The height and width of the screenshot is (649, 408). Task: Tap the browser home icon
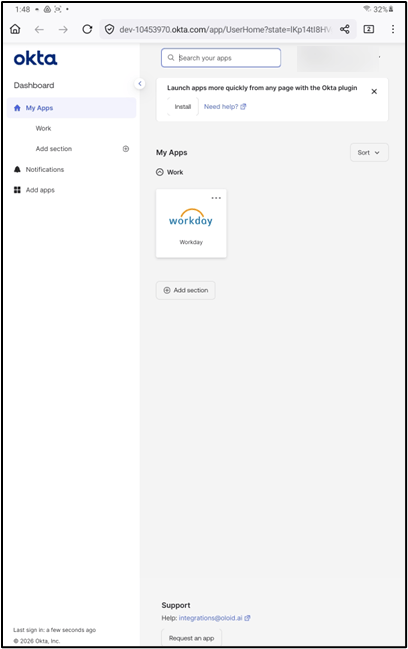15,29
